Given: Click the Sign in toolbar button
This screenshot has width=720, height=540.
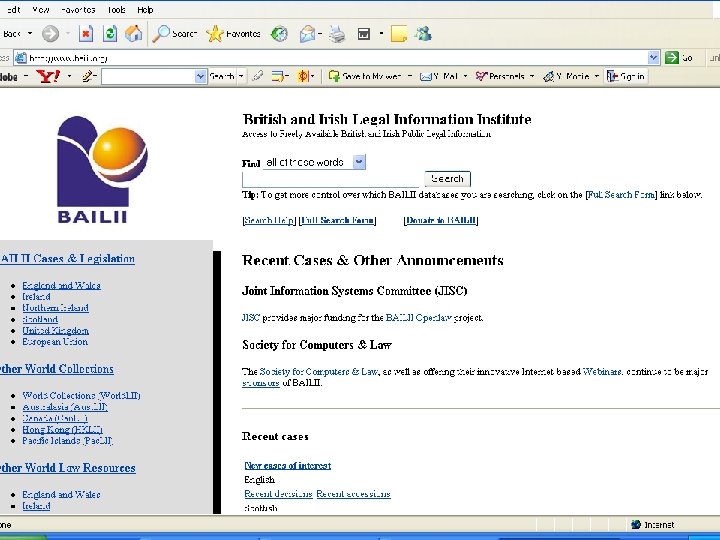Looking at the screenshot, I should tap(626, 76).
